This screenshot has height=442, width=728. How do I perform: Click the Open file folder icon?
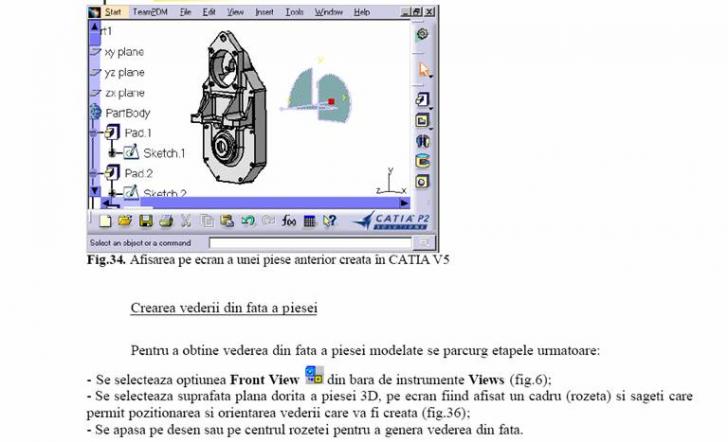coord(125,220)
